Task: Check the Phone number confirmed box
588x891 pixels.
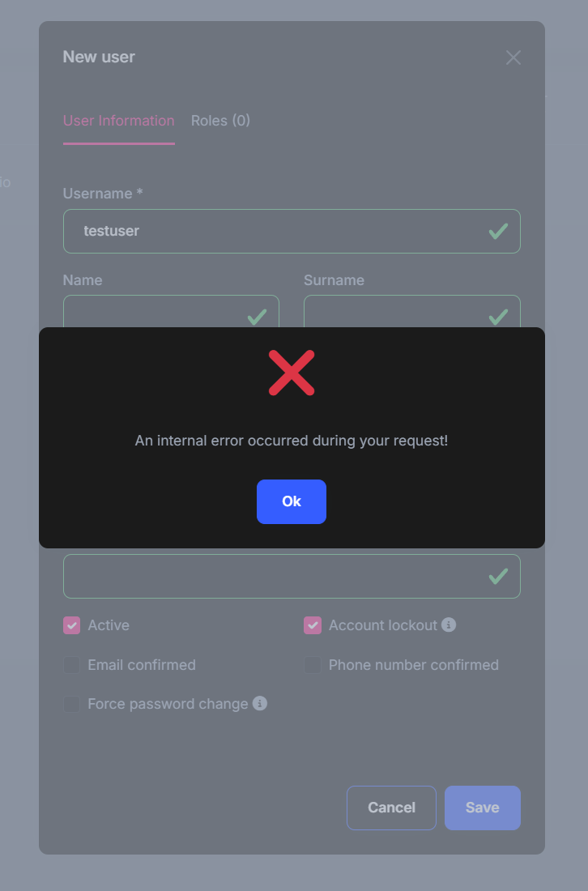Action: tap(313, 665)
